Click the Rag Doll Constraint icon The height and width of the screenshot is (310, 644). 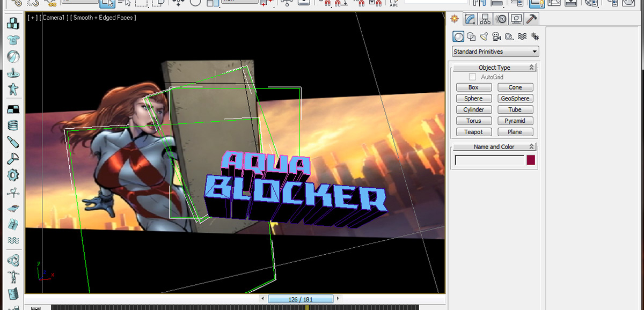pos(13,277)
